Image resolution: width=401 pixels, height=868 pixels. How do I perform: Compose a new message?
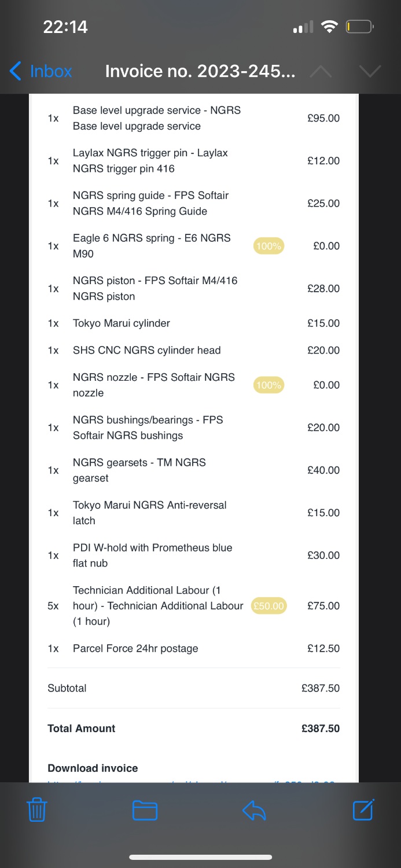click(363, 810)
